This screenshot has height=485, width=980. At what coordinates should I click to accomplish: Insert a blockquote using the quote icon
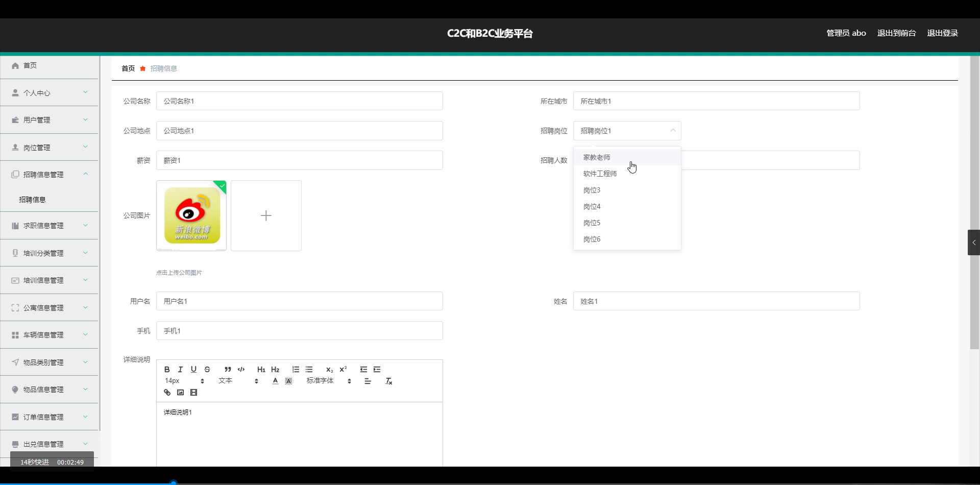[x=227, y=370]
